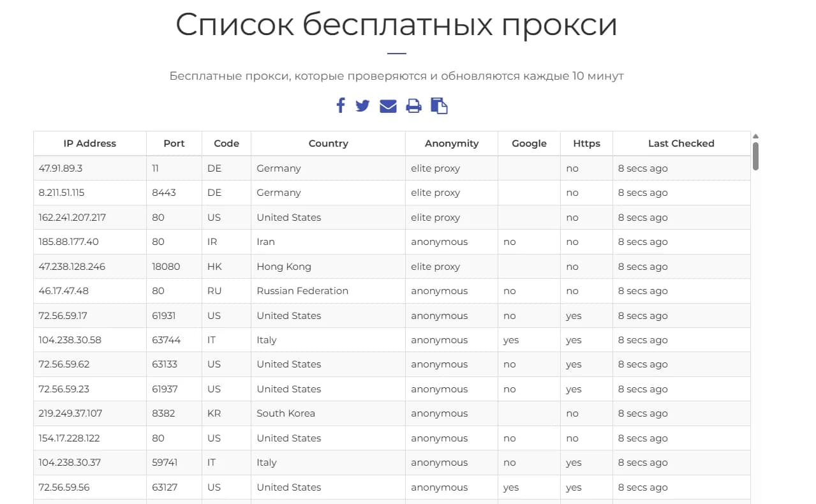Select the Iran proxy row

coord(265,241)
